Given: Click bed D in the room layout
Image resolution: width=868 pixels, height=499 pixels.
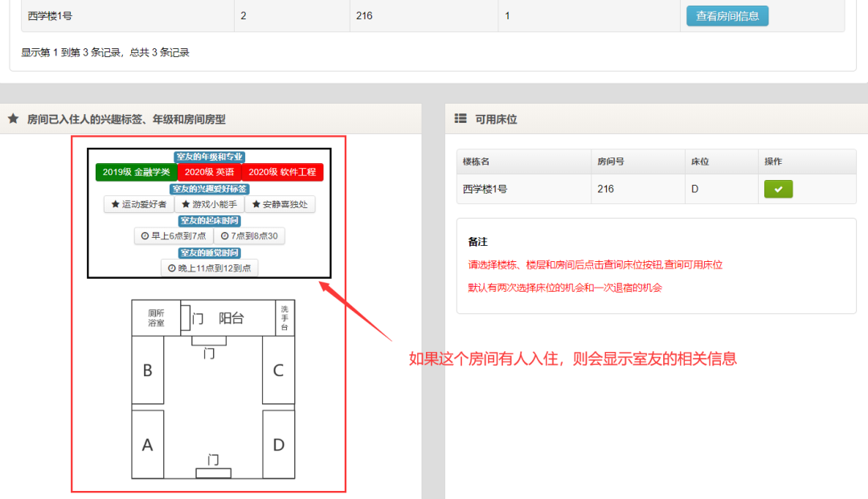Looking at the screenshot, I should 278,444.
